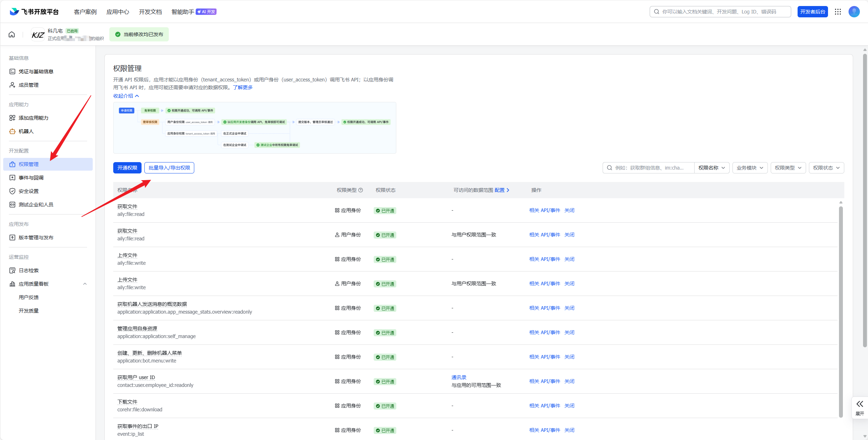Open the apps grid icon
Screen dimensions: 868x440
coord(838,12)
